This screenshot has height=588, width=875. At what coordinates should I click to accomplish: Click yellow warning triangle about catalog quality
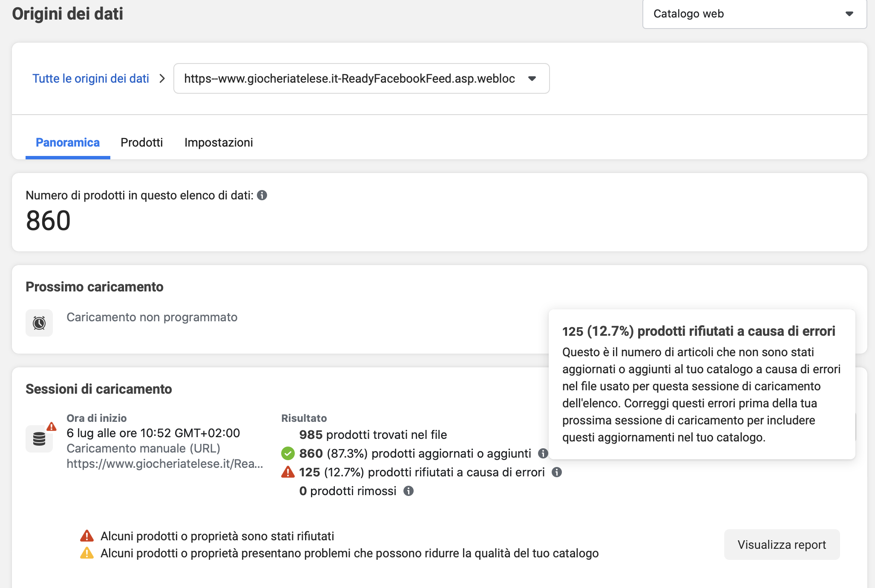[x=87, y=553]
